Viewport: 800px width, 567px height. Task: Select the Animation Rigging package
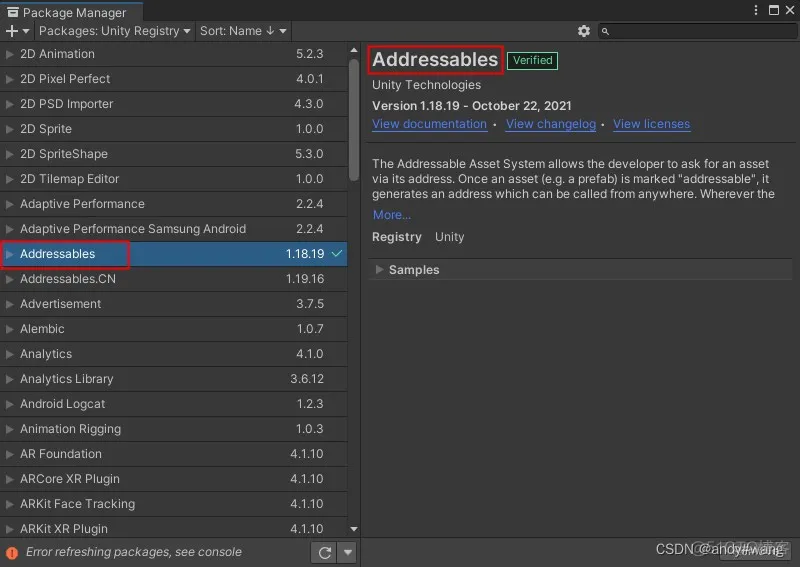coord(173,429)
